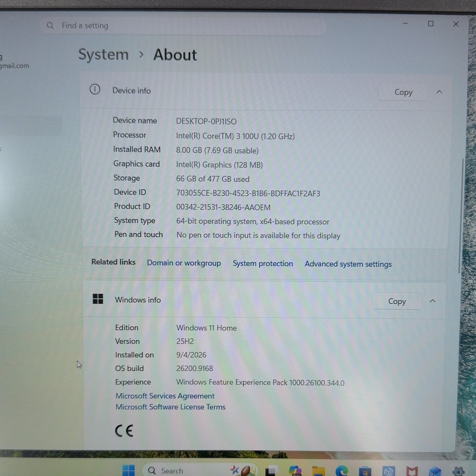Launch Microsoft Edge from taskbar
476x476 pixels.
click(x=342, y=471)
